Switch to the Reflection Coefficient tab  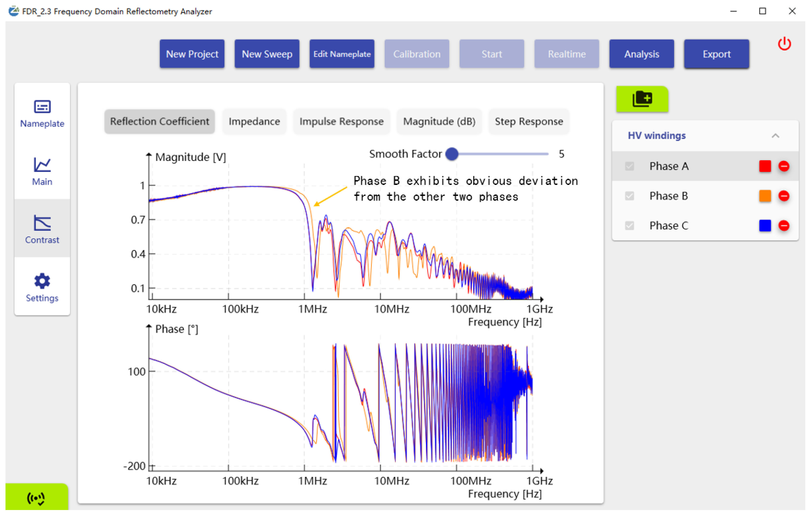click(160, 121)
